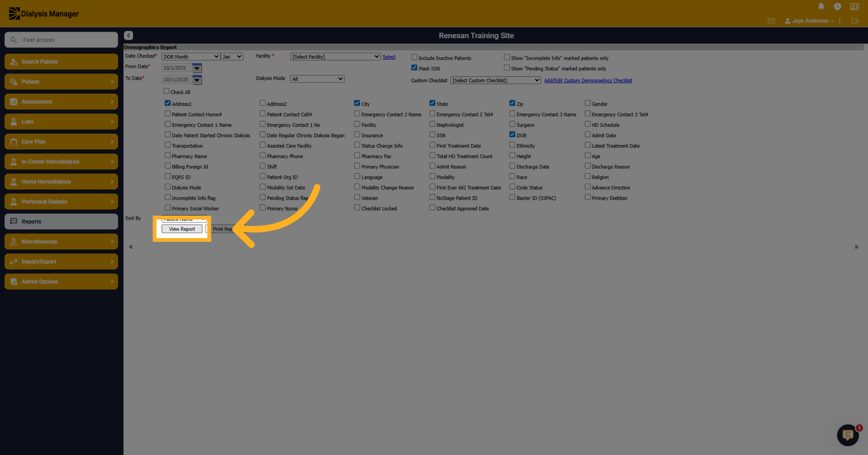Click the logout icon
Viewport: 868px width, 455px height.
click(855, 21)
